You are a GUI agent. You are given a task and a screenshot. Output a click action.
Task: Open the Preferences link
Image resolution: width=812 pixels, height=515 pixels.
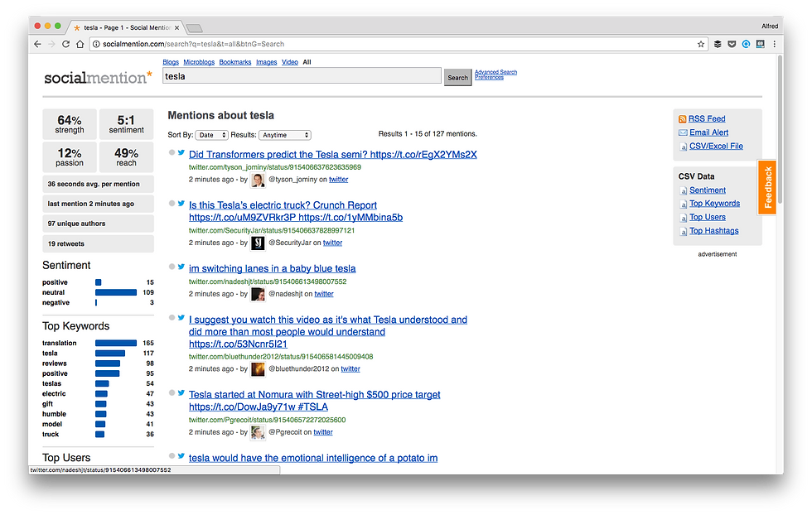coord(489,78)
